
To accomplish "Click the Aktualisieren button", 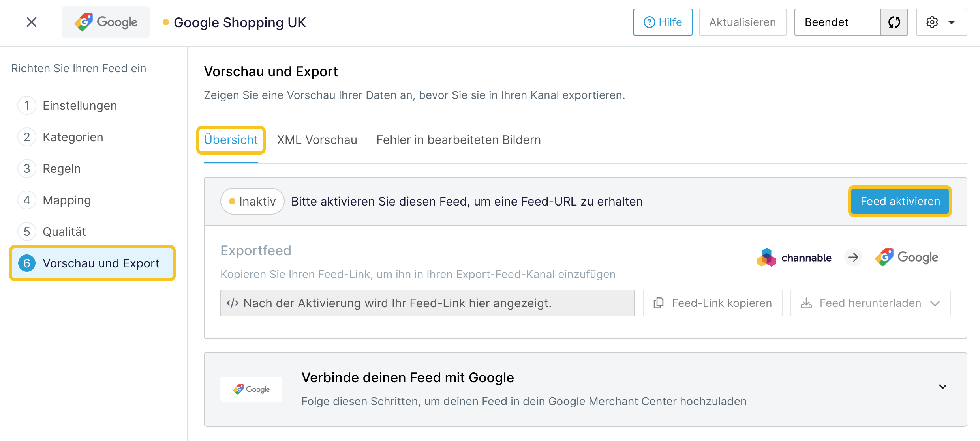I will pos(742,22).
